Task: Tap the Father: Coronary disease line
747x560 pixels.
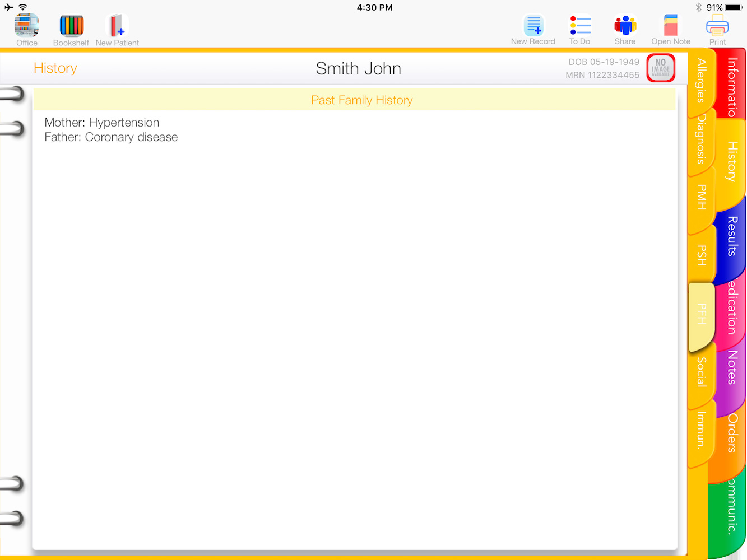Action: click(111, 137)
